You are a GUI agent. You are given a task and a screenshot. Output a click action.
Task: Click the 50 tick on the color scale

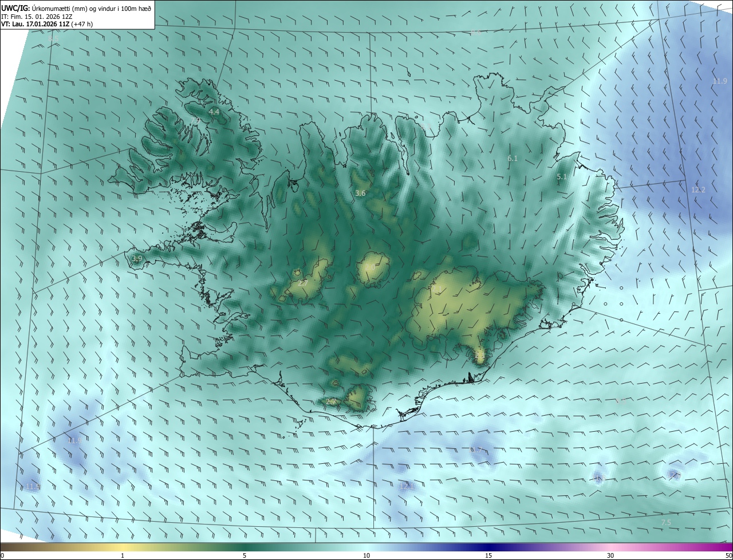click(x=728, y=555)
